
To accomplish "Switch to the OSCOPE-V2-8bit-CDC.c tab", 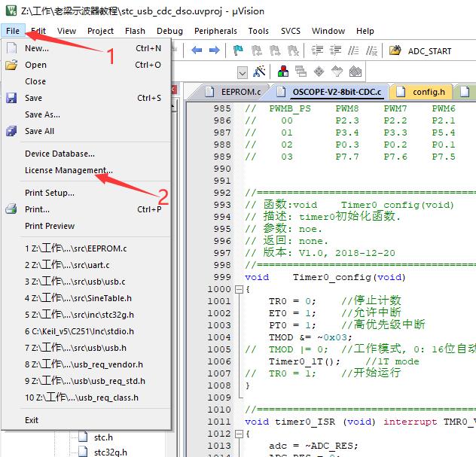I will coord(330,92).
